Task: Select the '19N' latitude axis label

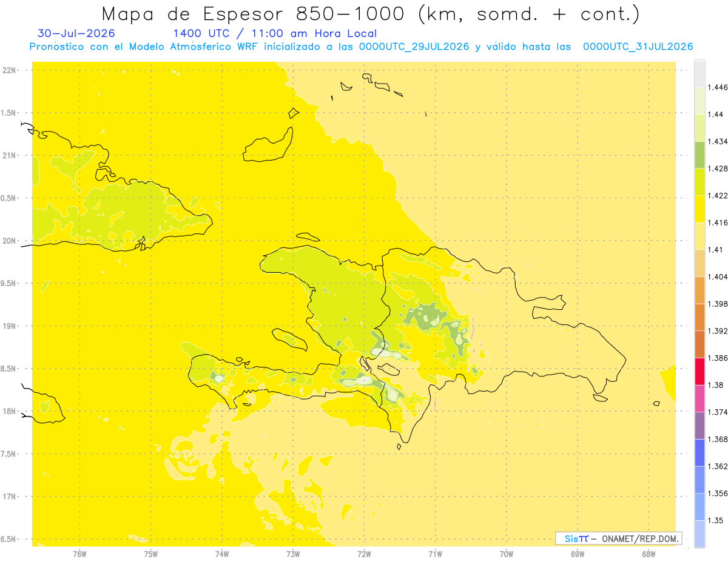Action: (9, 326)
